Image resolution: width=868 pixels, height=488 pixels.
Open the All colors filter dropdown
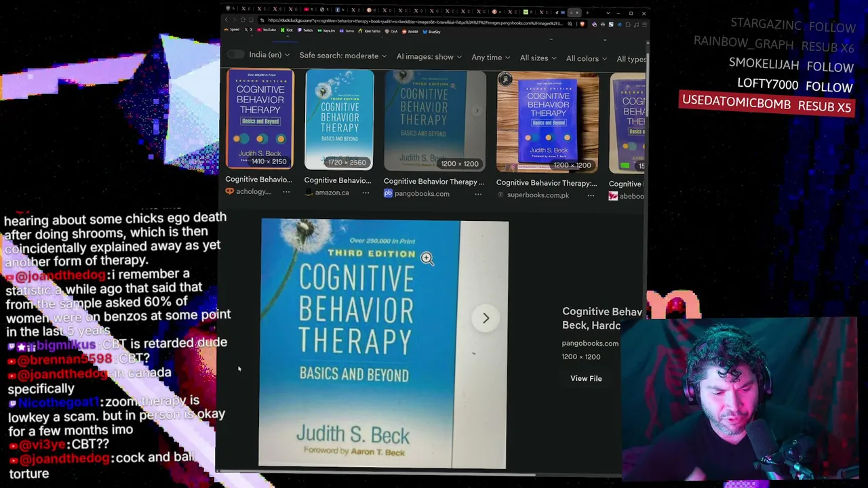click(x=587, y=58)
